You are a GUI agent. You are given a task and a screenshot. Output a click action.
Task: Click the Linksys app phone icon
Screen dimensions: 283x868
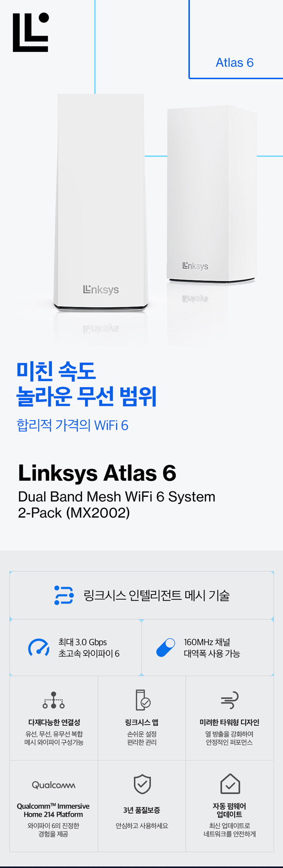pyautogui.click(x=142, y=700)
